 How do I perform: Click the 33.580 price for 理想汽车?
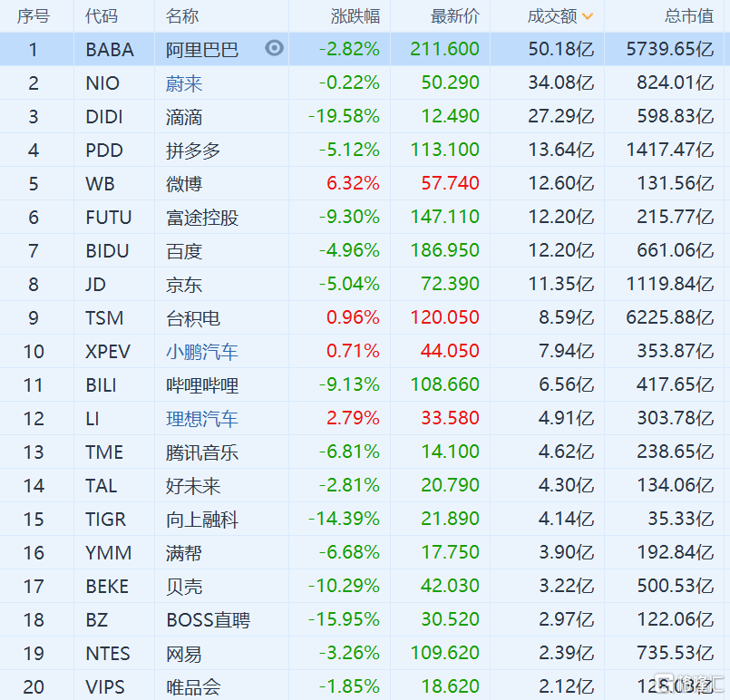450,417
